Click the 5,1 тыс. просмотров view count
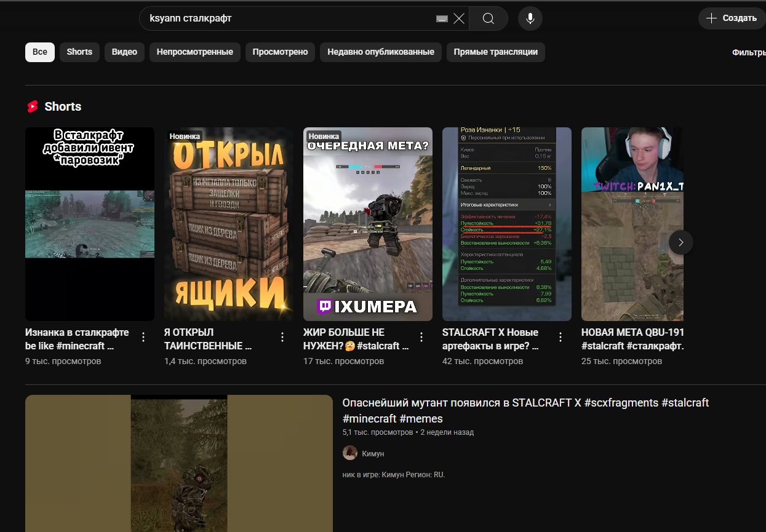The height and width of the screenshot is (532, 766). tap(378, 432)
